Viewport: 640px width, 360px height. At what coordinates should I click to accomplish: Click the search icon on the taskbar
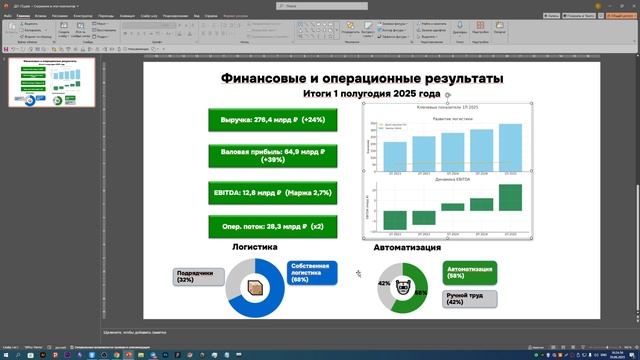[x=18, y=355]
